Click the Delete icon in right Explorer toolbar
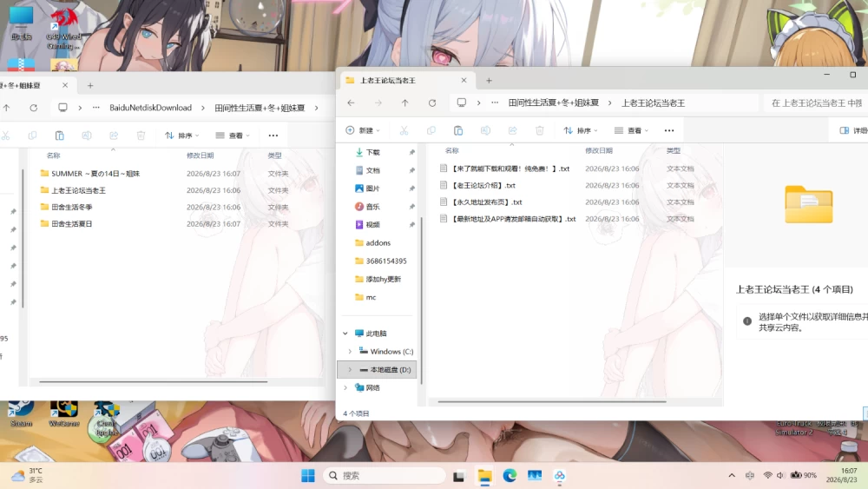868x489 pixels. 540,130
